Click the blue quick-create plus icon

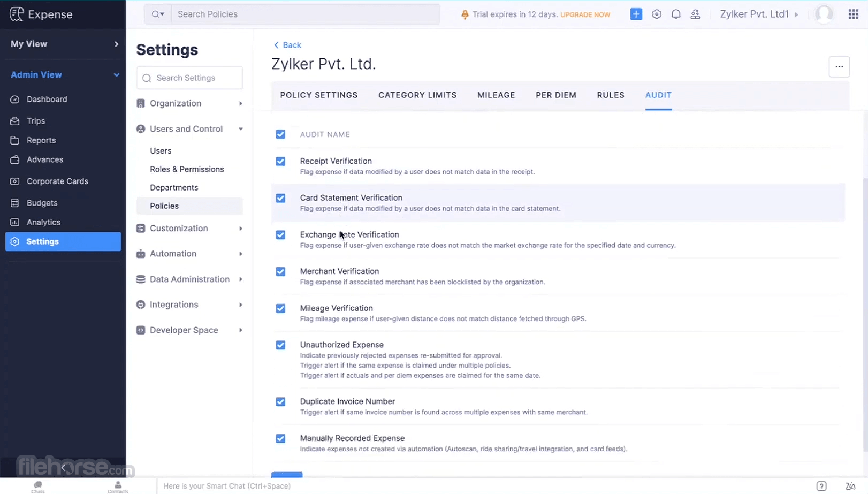636,14
